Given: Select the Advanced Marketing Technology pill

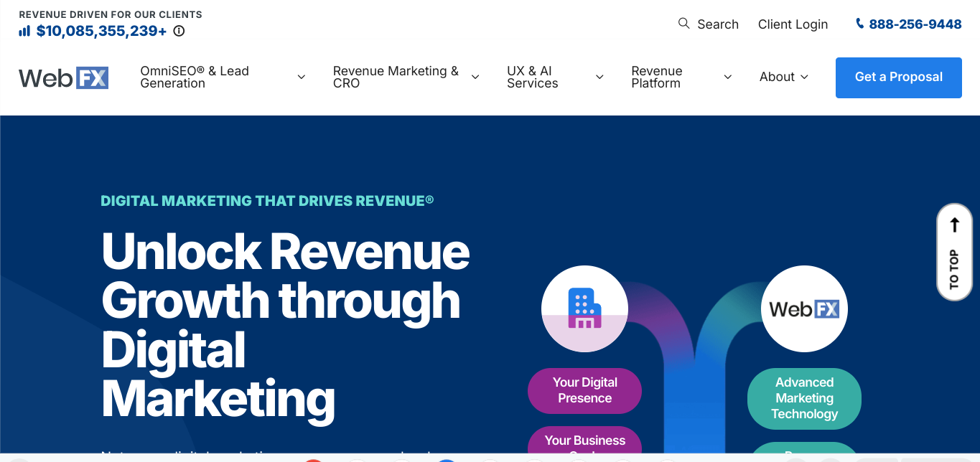Looking at the screenshot, I should pyautogui.click(x=804, y=398).
